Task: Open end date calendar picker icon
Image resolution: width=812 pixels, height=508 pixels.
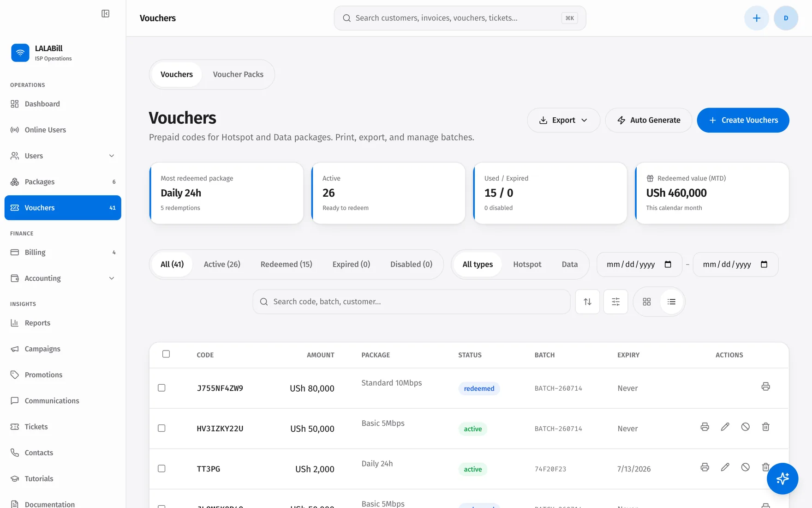Action: point(764,264)
